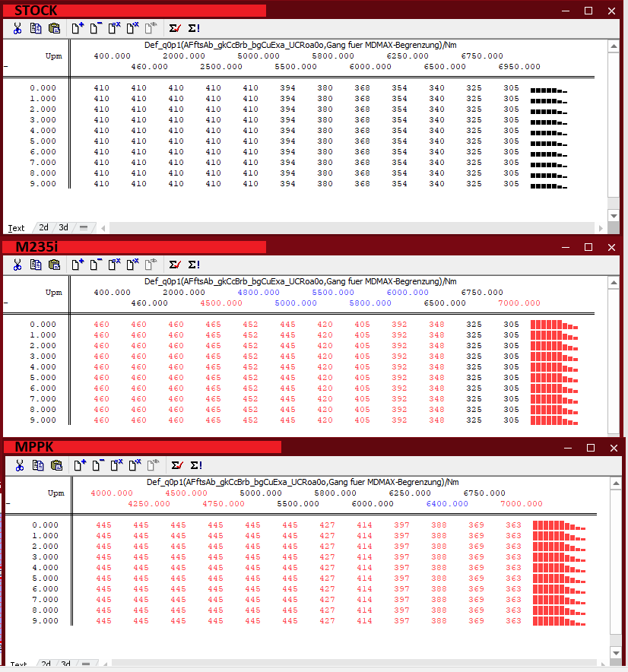
Task: Click the page-with-plus icon in STOCK toolbar
Action: 78,28
